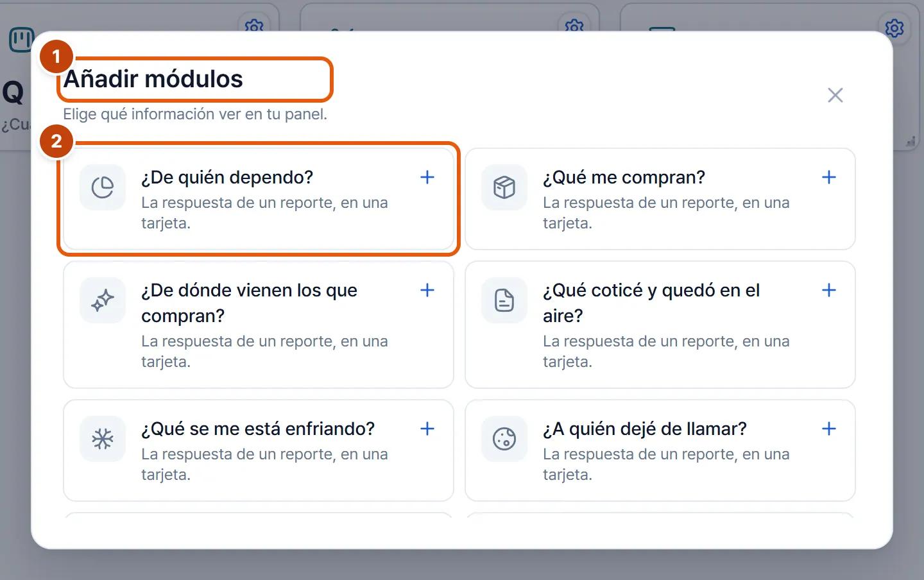
Task: Add the ¿De quién dependo? module with its plus icon
Action: tap(427, 177)
